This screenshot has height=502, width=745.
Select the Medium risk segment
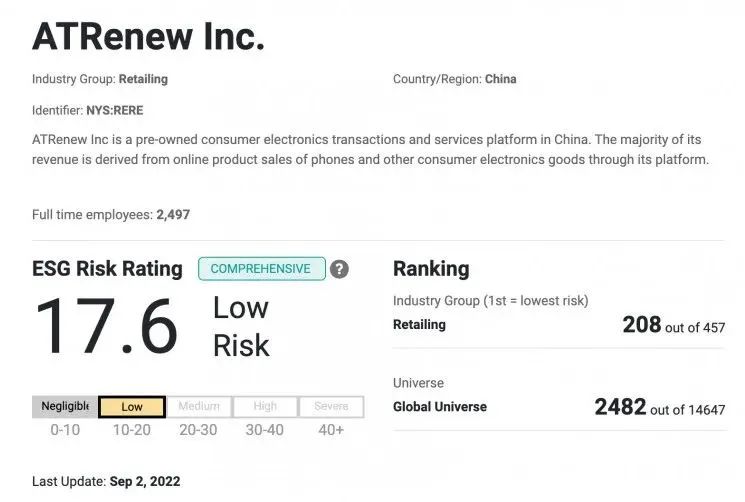tap(199, 407)
